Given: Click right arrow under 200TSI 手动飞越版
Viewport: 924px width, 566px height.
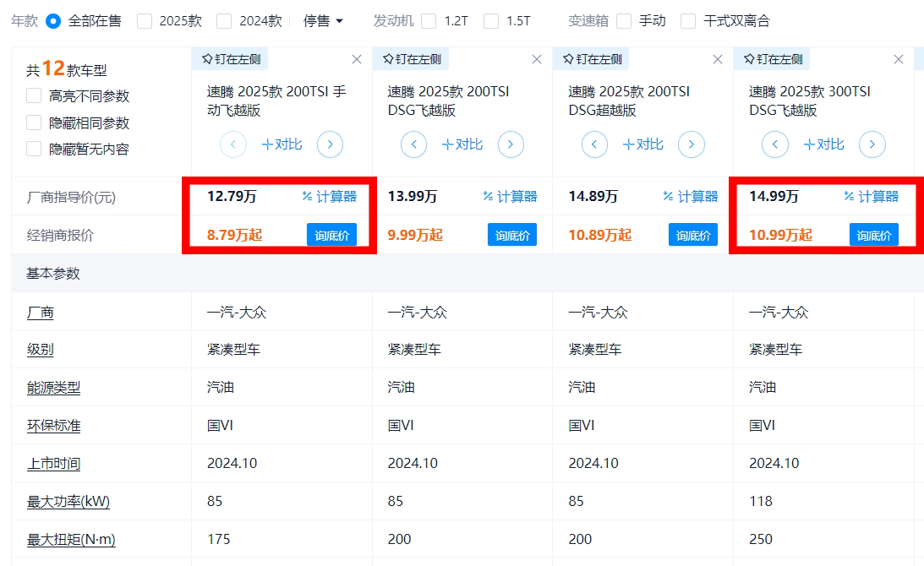Looking at the screenshot, I should coord(330,145).
